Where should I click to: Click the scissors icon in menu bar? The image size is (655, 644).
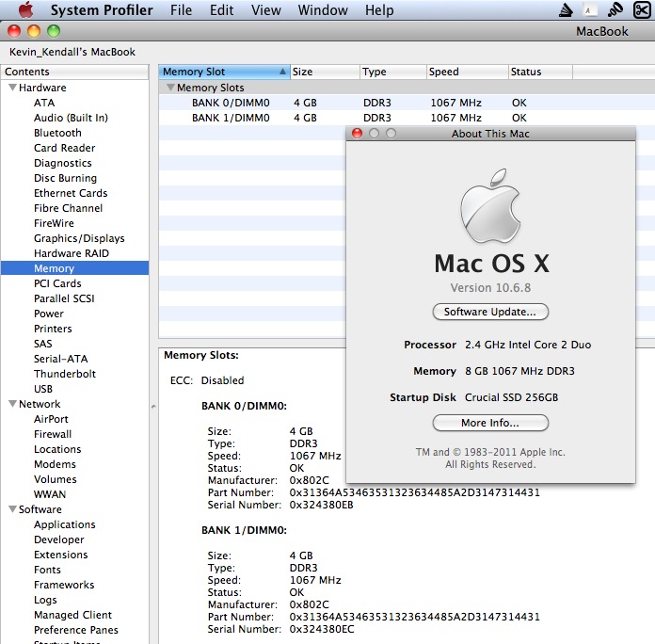(x=643, y=9)
